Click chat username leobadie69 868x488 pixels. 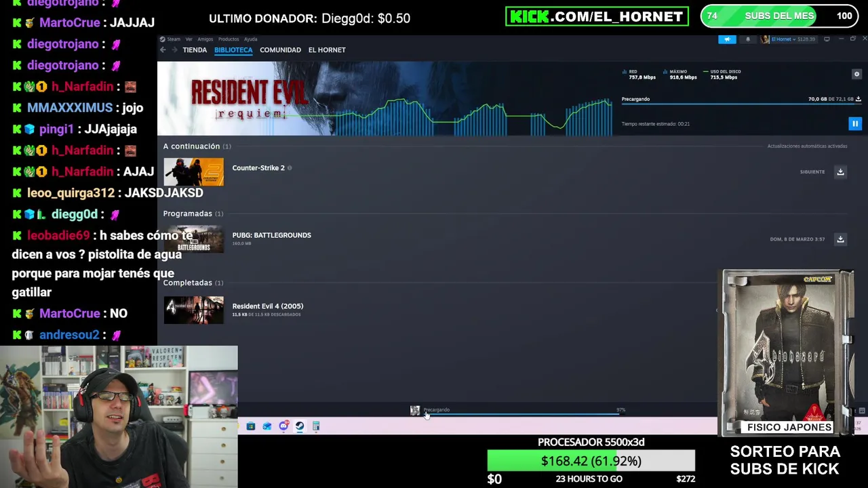click(58, 235)
